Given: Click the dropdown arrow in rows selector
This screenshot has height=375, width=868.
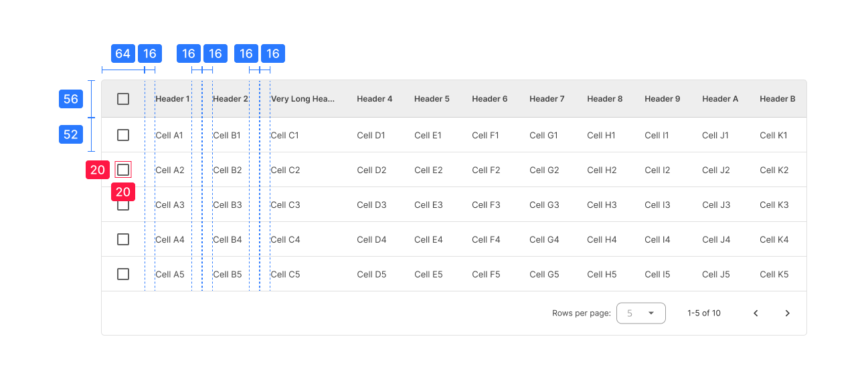Looking at the screenshot, I should click(650, 314).
